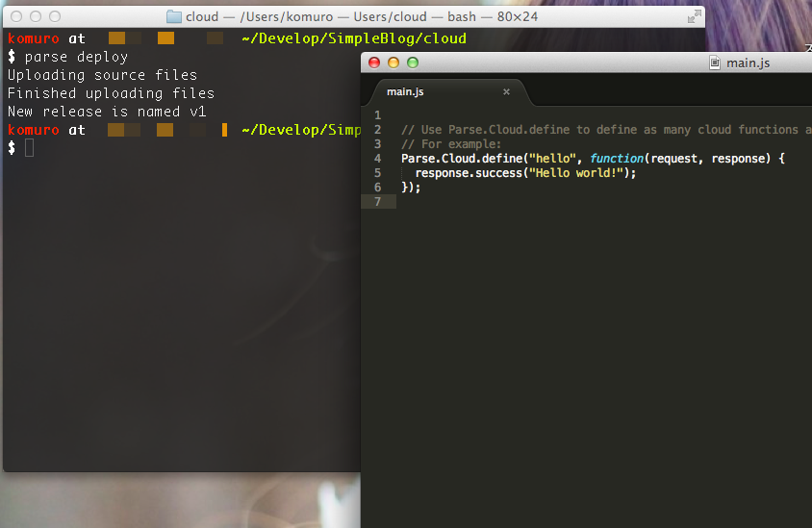Minimize the Sublime Text window with yellow button
Image resolution: width=812 pixels, height=528 pixels.
click(x=393, y=63)
